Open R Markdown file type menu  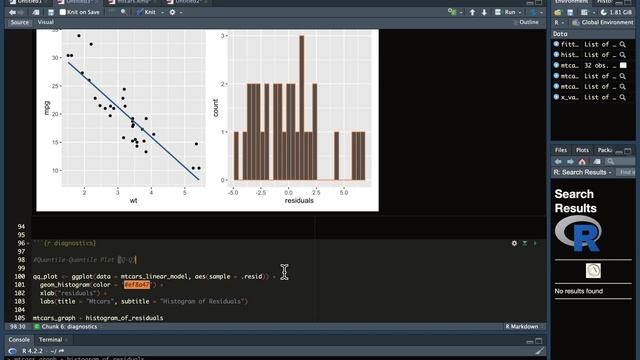pyautogui.click(x=524, y=327)
